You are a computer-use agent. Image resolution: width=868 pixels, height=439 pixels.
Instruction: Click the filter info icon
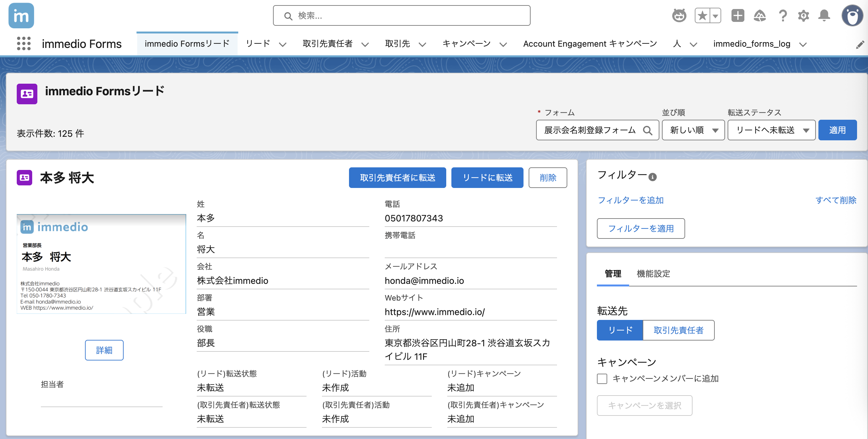(x=652, y=177)
